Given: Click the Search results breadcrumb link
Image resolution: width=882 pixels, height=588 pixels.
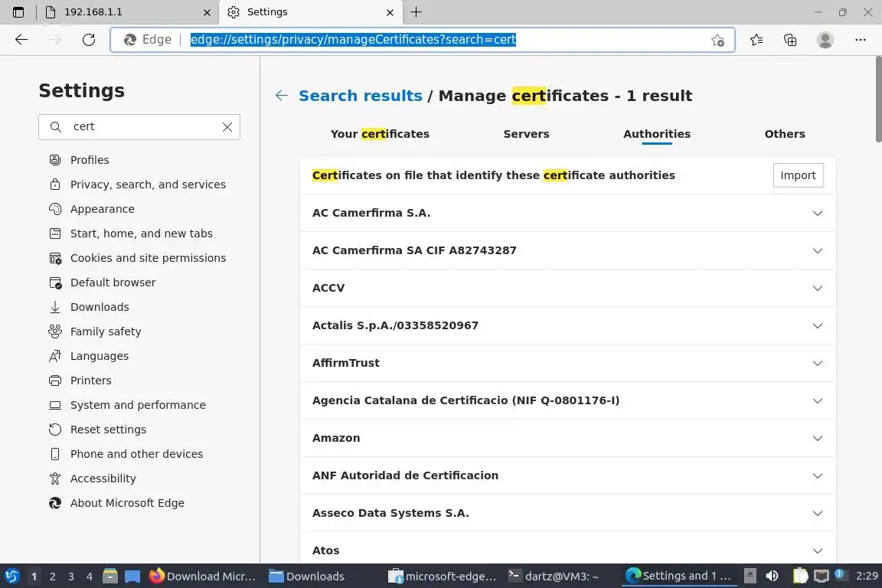Looking at the screenshot, I should pos(360,96).
